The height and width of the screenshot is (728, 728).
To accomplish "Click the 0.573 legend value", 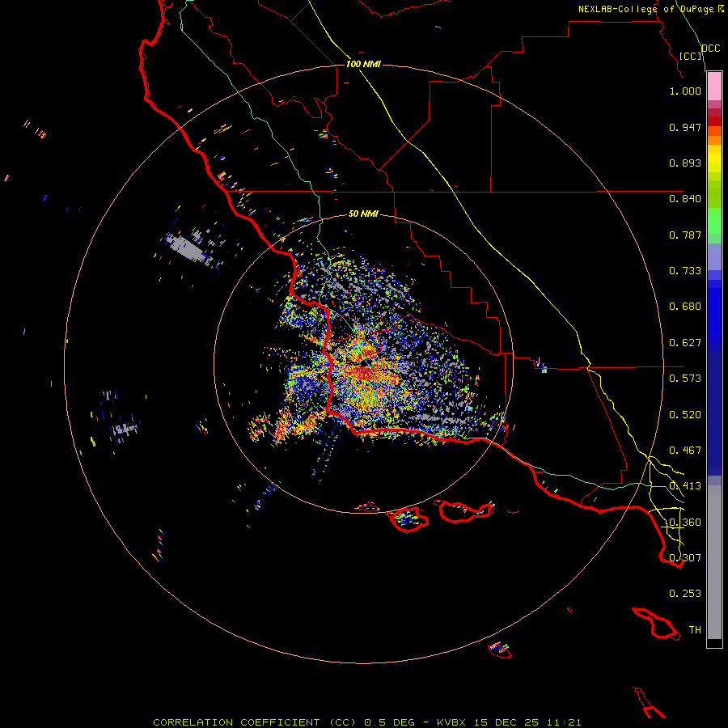I will coord(685,379).
